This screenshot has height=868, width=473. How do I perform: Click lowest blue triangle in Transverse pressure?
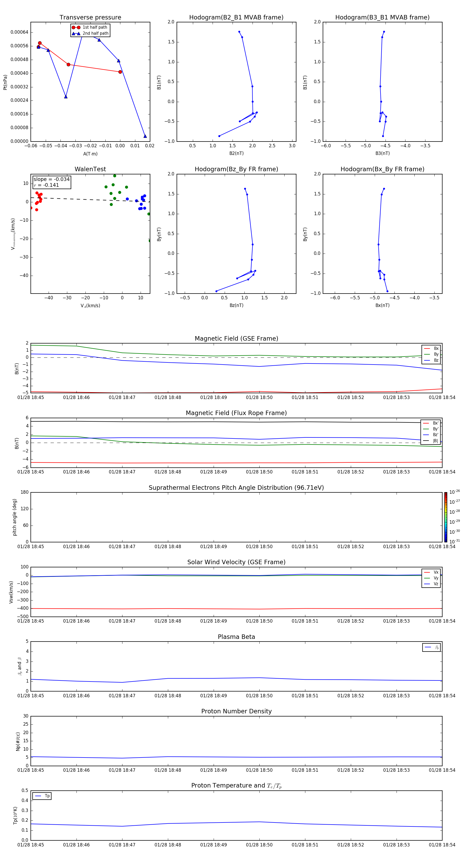tap(145, 136)
